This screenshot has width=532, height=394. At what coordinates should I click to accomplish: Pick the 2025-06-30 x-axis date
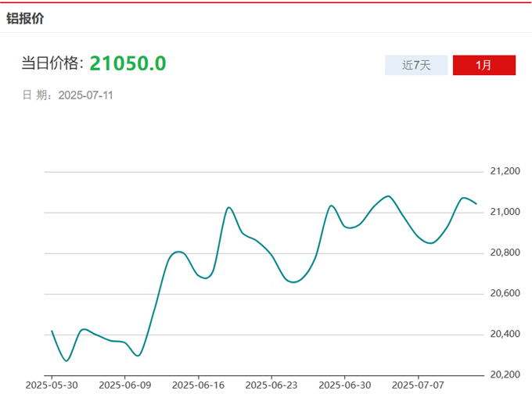[x=344, y=385]
